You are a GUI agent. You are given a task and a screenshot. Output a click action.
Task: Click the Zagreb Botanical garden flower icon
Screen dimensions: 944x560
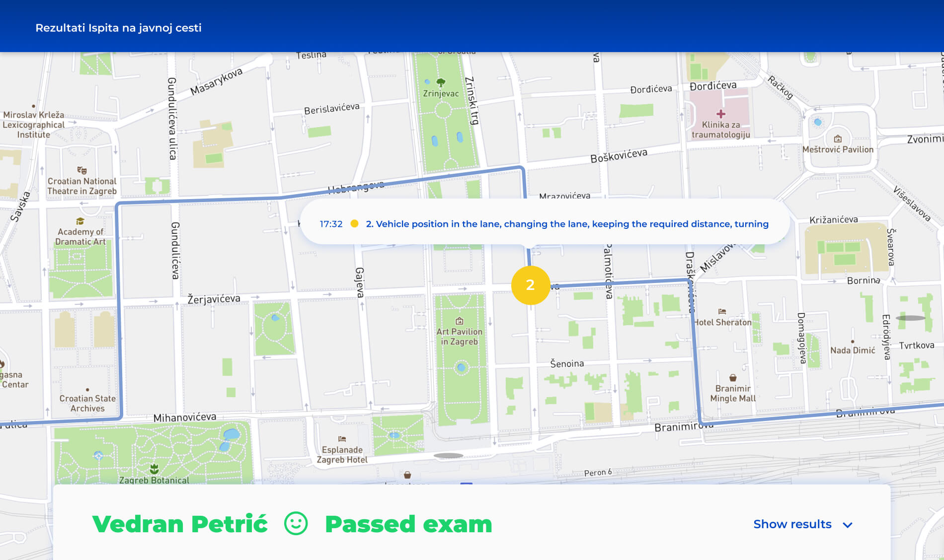pyautogui.click(x=154, y=469)
